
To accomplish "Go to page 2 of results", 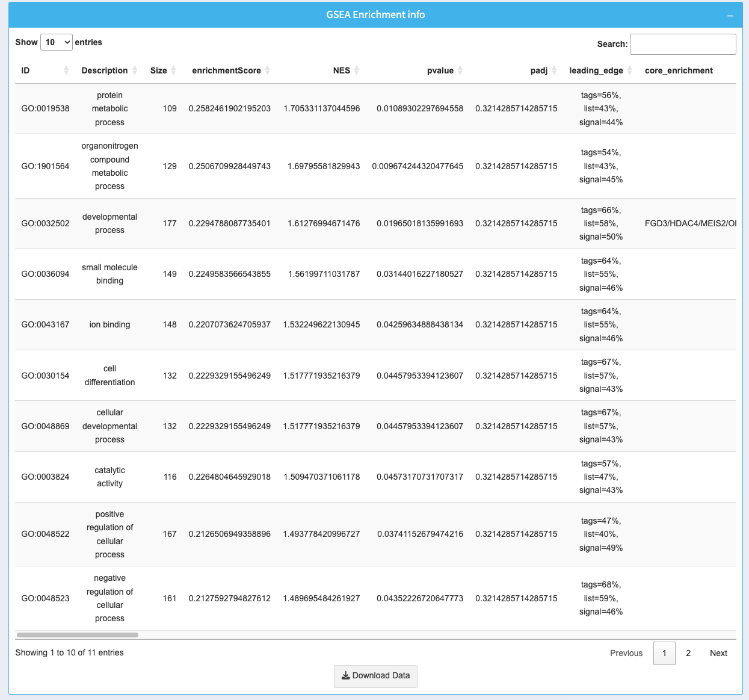I will pos(688,653).
